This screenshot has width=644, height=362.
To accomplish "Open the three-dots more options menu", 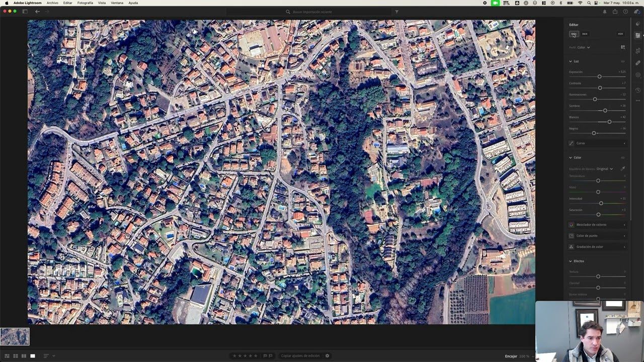I will point(637,101).
